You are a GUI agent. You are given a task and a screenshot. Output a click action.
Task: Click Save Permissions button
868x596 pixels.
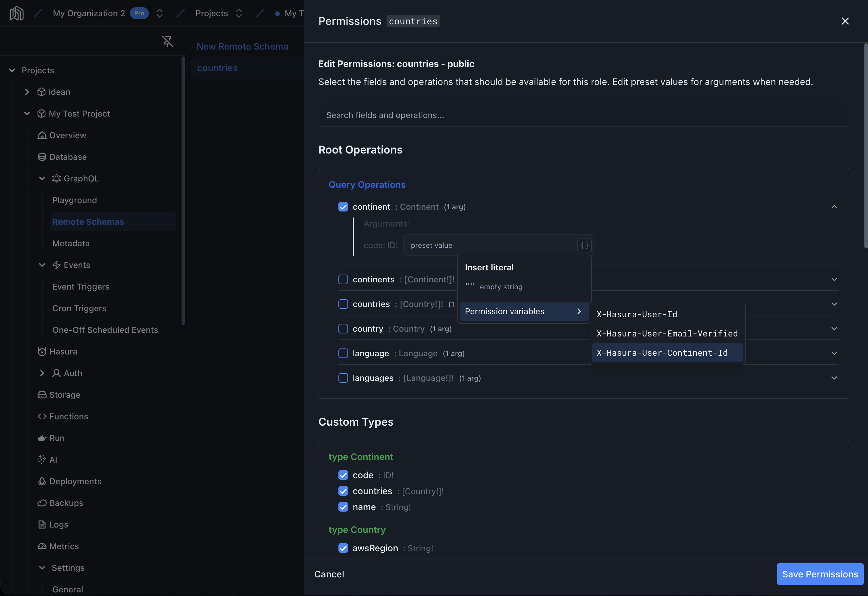click(x=820, y=574)
